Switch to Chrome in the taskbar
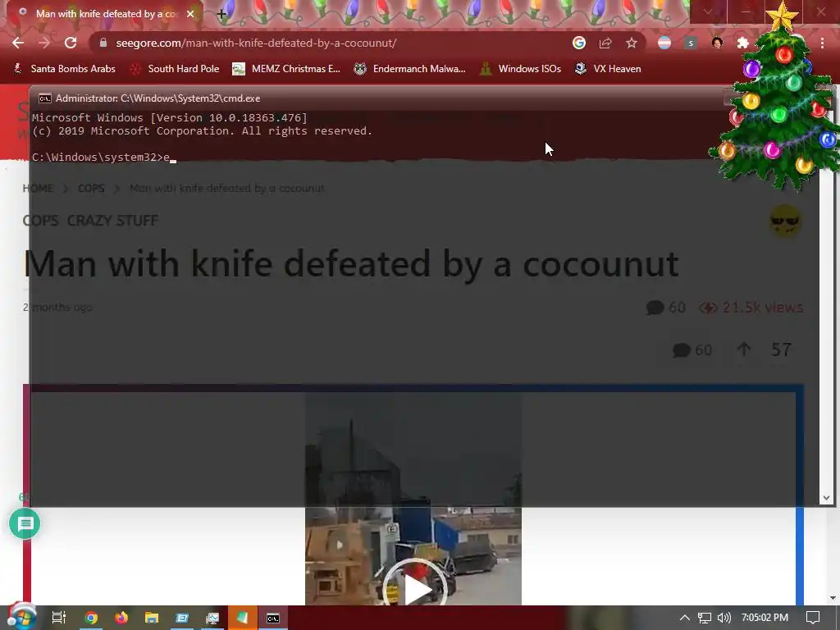 click(x=91, y=618)
